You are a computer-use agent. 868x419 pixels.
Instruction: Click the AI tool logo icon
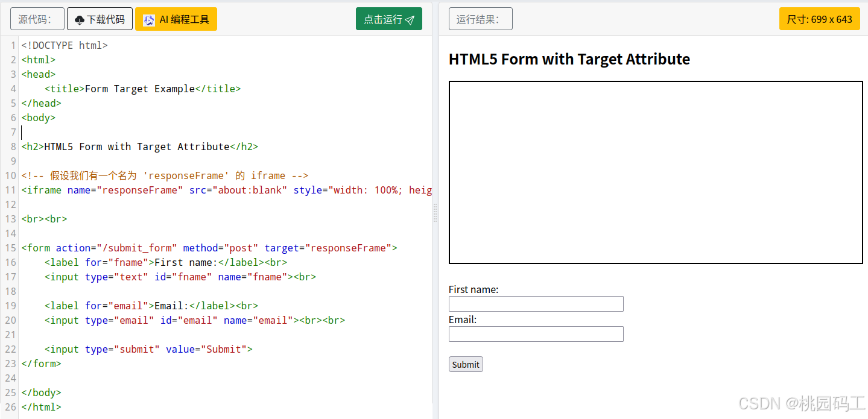pyautogui.click(x=149, y=20)
